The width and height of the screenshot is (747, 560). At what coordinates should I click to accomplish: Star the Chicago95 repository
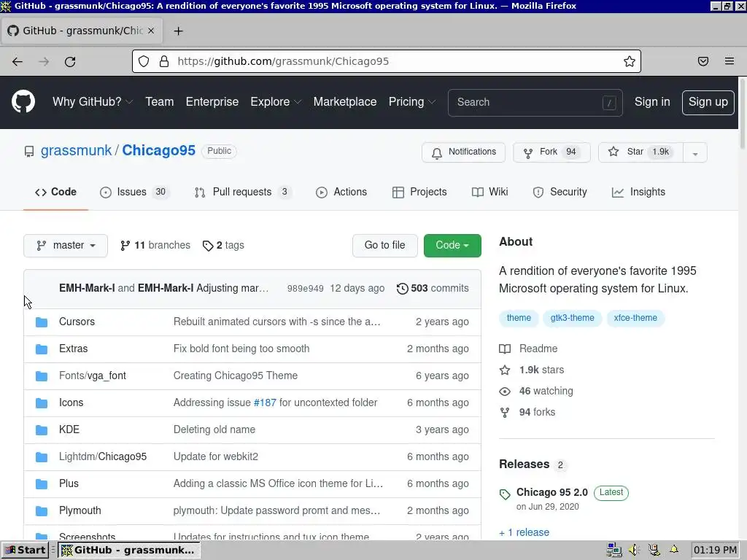coord(640,152)
